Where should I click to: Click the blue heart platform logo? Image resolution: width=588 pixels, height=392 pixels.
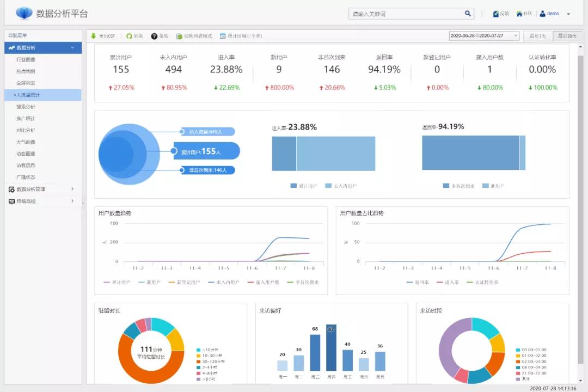[24, 13]
